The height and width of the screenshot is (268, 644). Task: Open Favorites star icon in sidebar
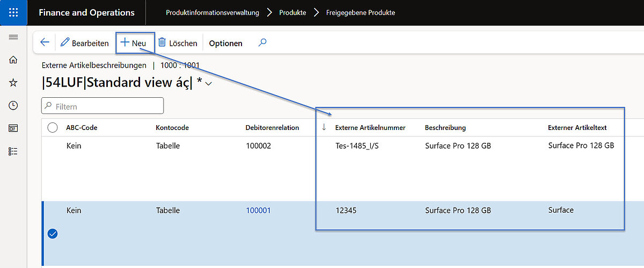[x=13, y=83]
